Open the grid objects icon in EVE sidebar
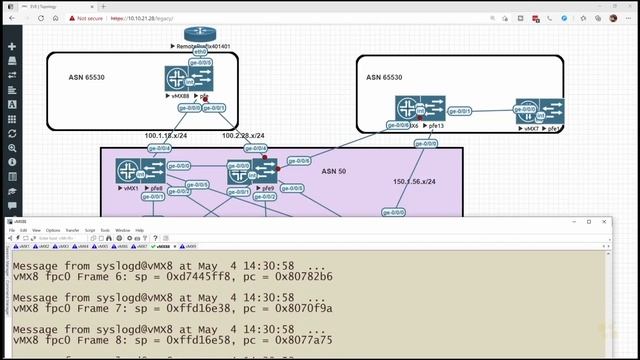Screen dimensions: 640x360 (12, 119)
